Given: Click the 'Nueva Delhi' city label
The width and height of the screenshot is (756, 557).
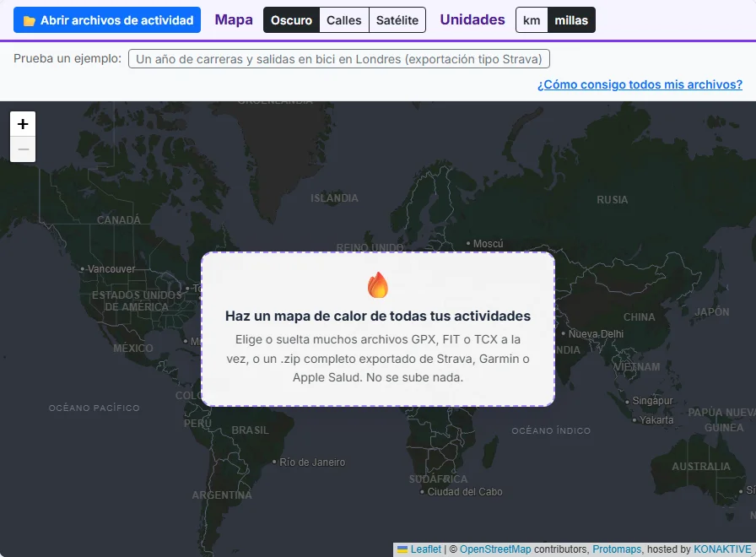Looking at the screenshot, I should (x=596, y=333).
